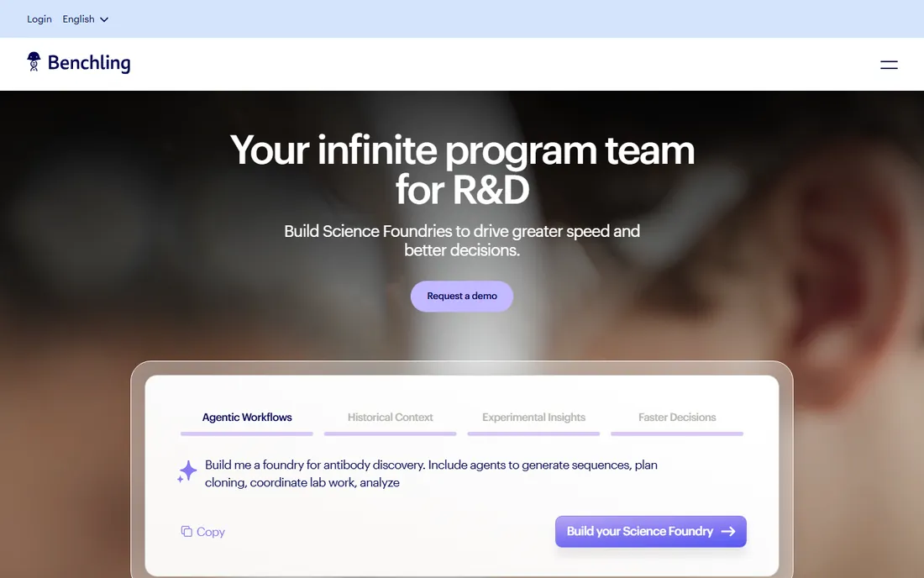Open the Login link

click(x=39, y=18)
